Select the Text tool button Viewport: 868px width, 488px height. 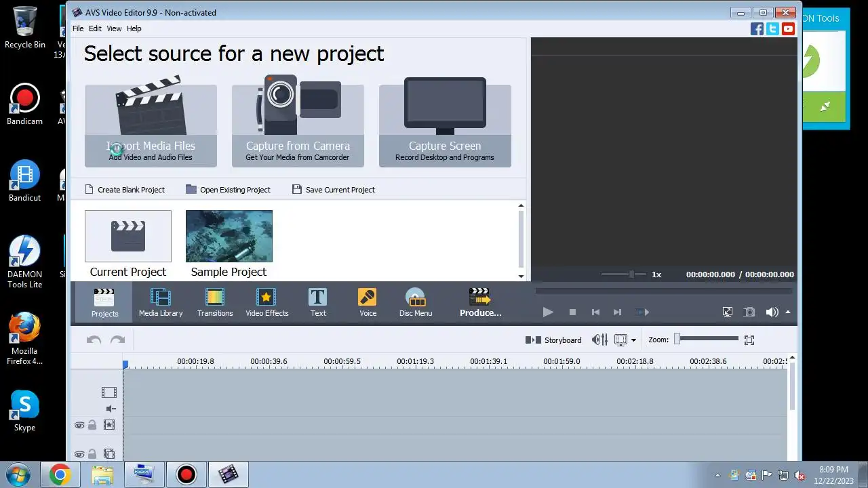pyautogui.click(x=317, y=302)
